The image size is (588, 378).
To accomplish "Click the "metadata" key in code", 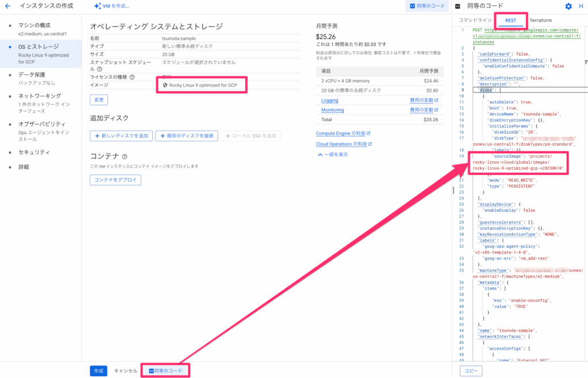I will 490,282.
